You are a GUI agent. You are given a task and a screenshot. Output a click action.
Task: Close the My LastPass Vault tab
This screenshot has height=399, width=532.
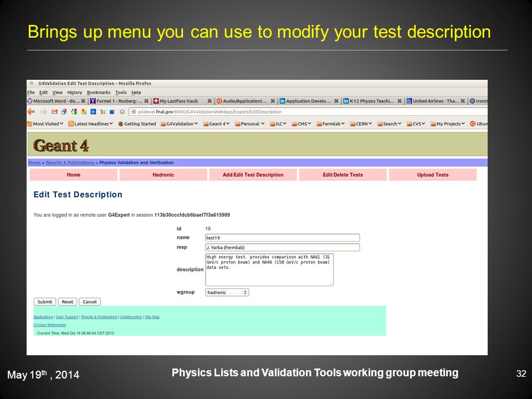(209, 101)
